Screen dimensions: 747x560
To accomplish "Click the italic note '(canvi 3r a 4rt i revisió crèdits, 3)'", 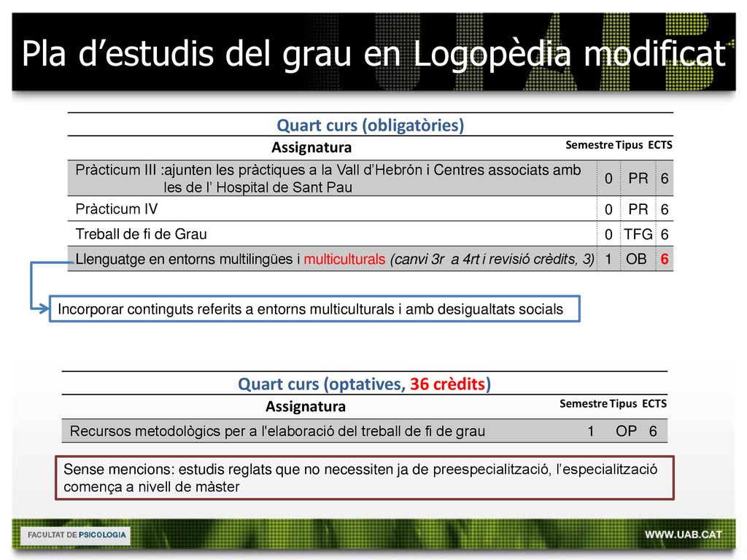I will (492, 260).
